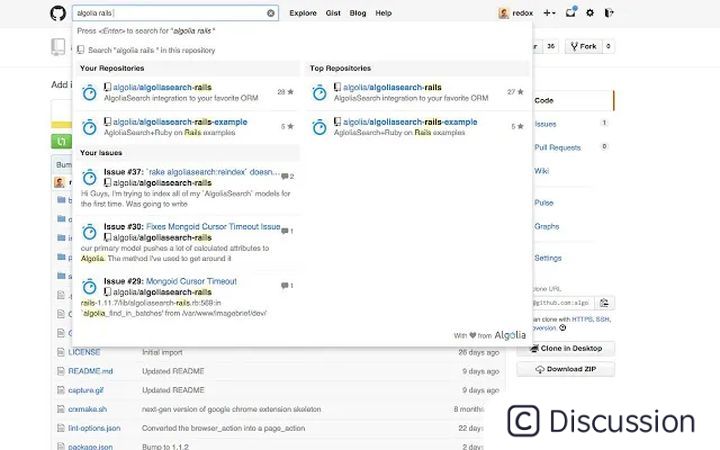Click the stopwatch icon next to Issue #29
Image resolution: width=720 pixels, height=450 pixels.
pyautogui.click(x=90, y=286)
